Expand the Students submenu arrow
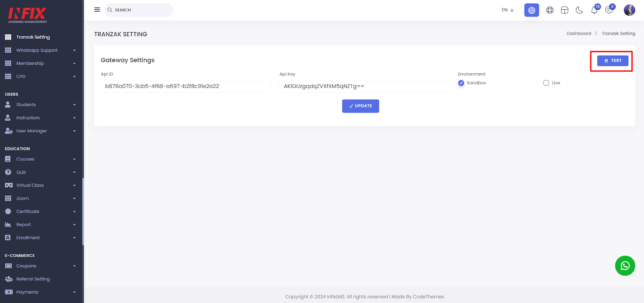 pyautogui.click(x=74, y=105)
